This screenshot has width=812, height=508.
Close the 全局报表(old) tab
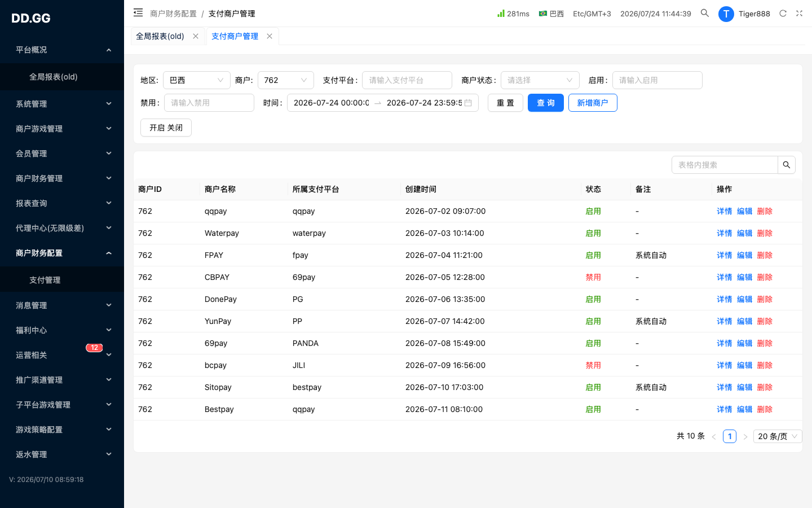[x=196, y=36]
